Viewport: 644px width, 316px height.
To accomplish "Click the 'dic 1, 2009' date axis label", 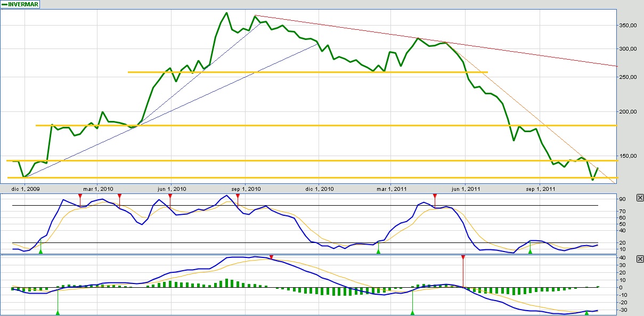I will coord(26,189).
